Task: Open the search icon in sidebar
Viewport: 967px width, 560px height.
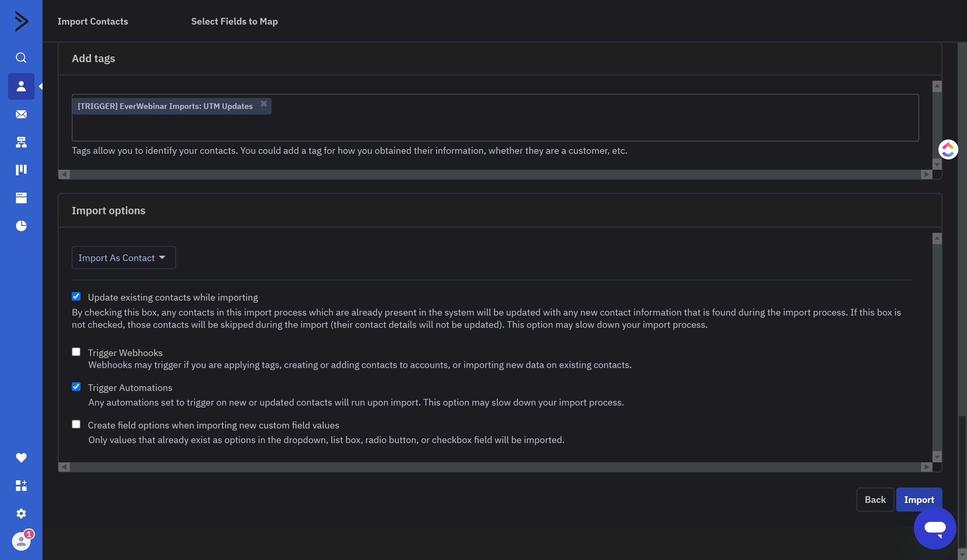Action: coord(21,57)
